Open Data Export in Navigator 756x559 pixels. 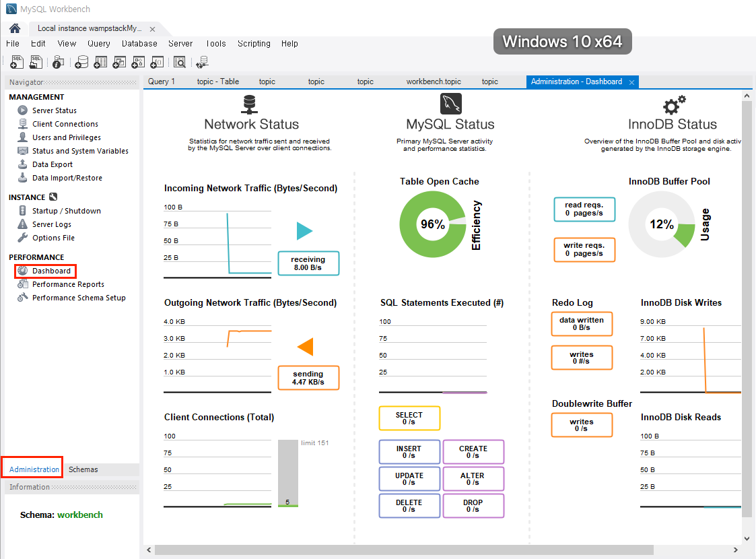coord(52,164)
